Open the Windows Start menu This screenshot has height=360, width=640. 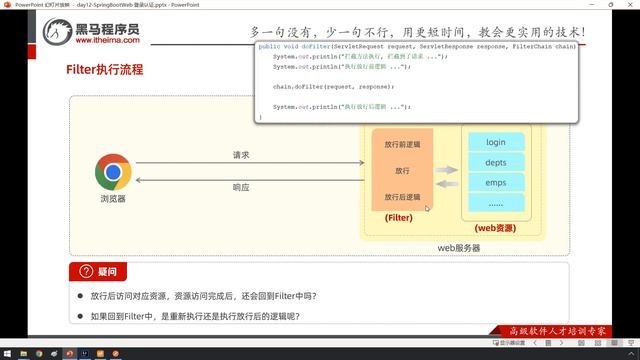coord(7,353)
